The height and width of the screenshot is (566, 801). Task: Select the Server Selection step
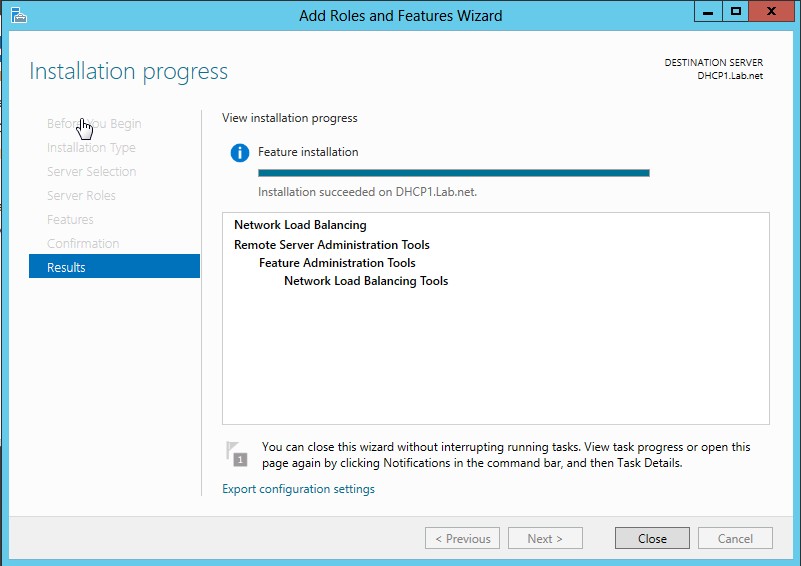(x=91, y=172)
